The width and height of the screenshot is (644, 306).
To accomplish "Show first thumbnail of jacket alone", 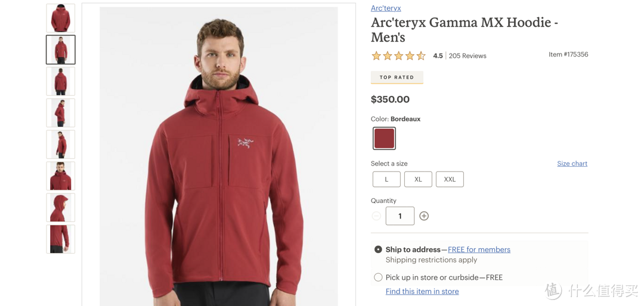I will (x=61, y=18).
